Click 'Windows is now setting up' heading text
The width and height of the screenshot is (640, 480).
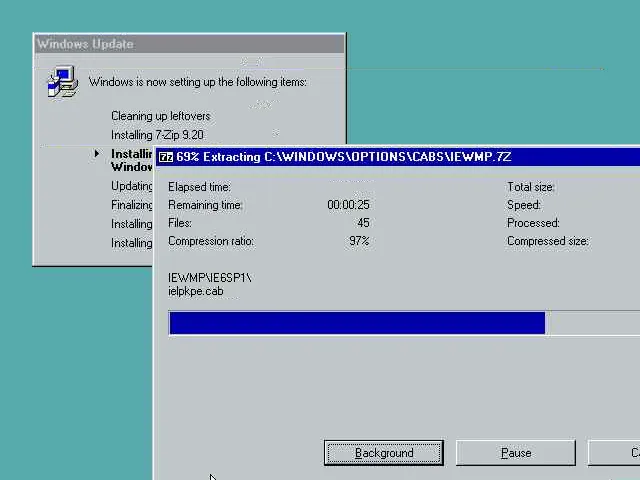(198, 82)
